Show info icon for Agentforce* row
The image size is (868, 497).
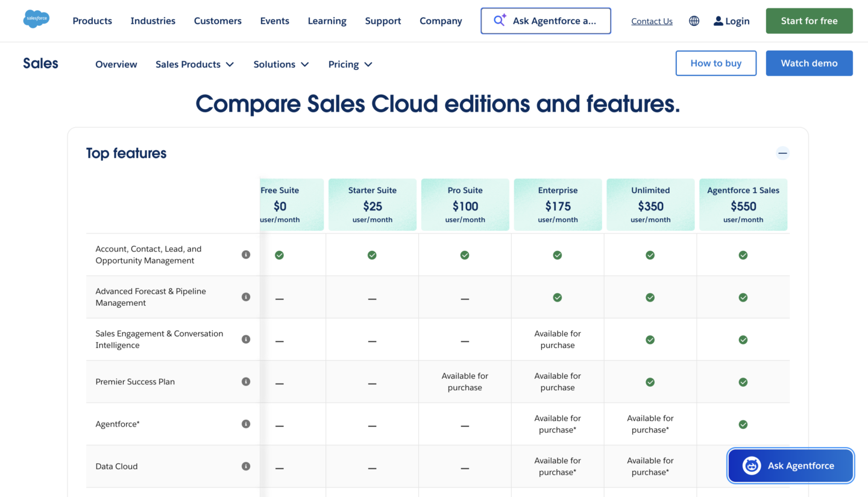[246, 424]
